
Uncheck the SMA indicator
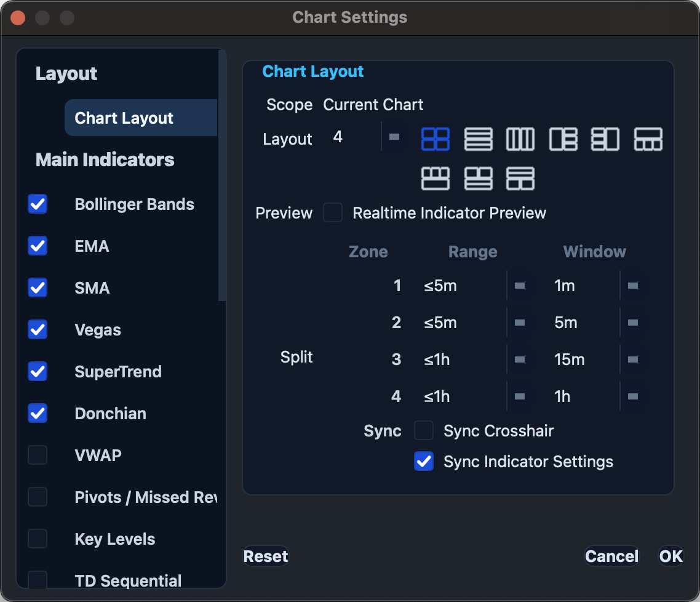point(38,287)
